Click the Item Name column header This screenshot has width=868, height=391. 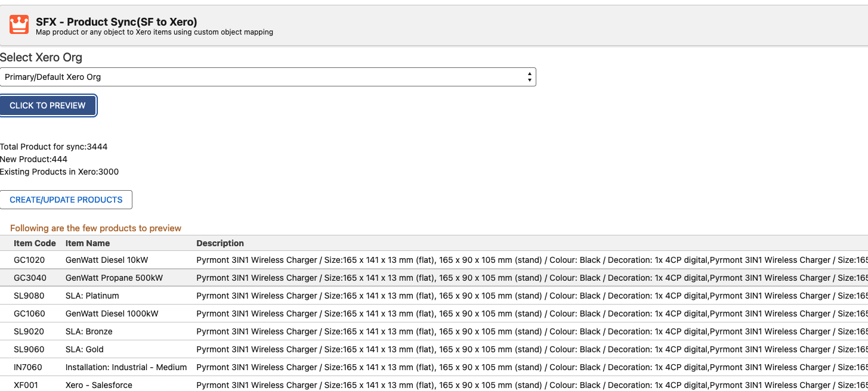88,243
